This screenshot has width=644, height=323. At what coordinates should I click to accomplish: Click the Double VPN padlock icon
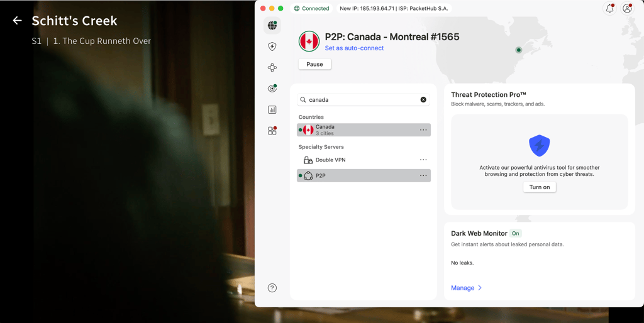click(308, 160)
